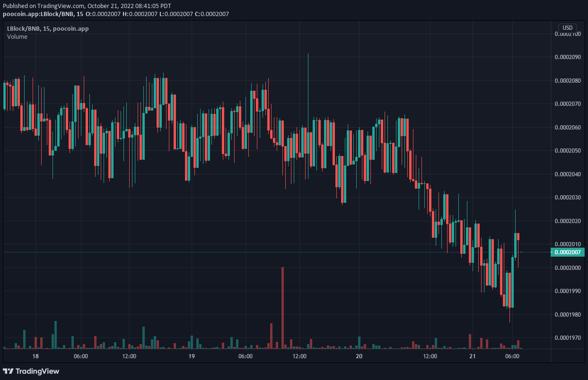
Task: Click the published header text line
Action: [87, 7]
